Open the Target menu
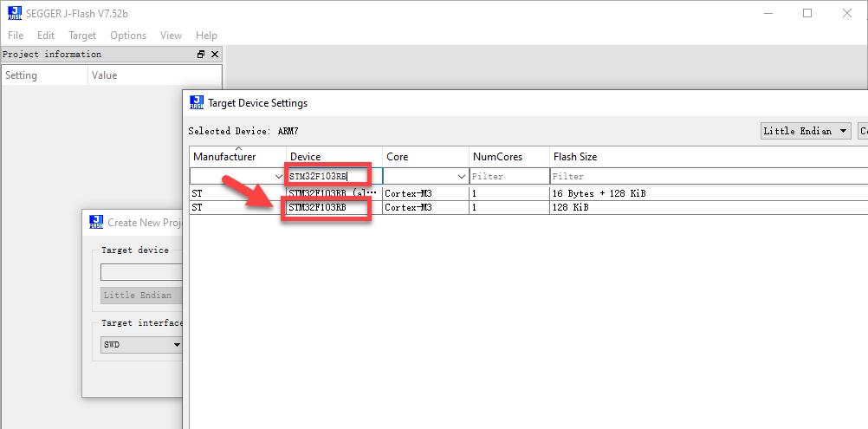This screenshot has width=868, height=429. click(82, 36)
